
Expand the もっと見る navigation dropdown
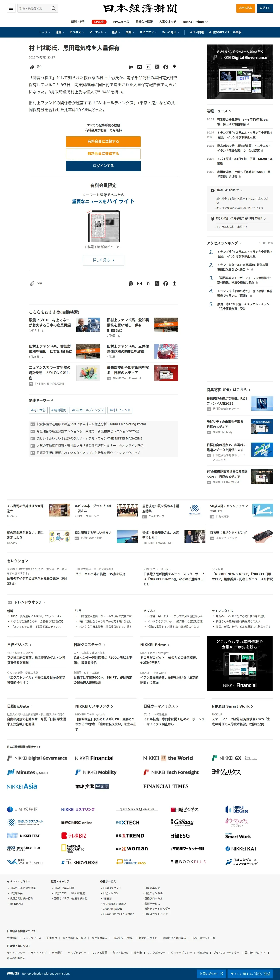171,32
